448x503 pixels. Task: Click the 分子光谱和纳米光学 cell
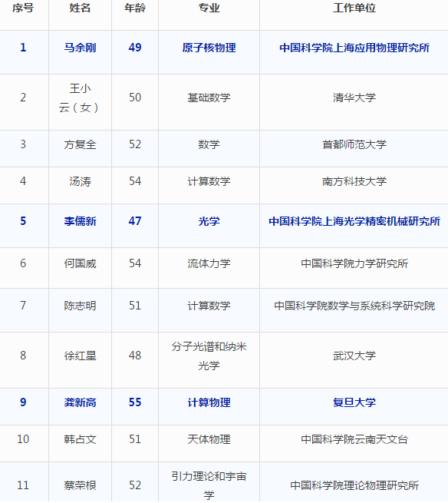coord(209,356)
